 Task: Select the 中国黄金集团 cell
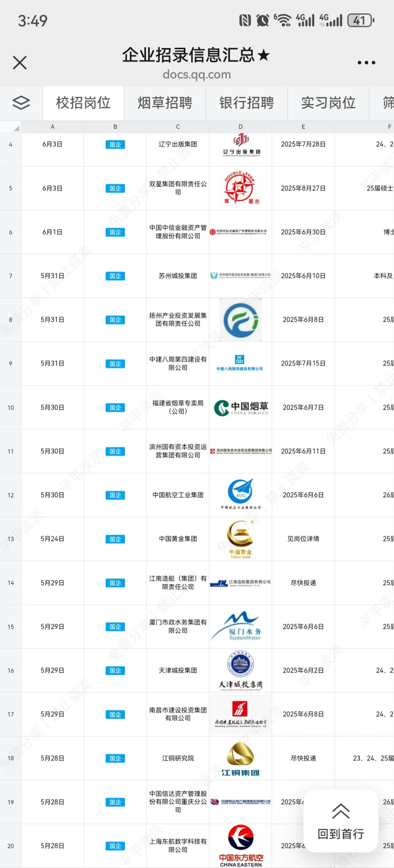(178, 539)
